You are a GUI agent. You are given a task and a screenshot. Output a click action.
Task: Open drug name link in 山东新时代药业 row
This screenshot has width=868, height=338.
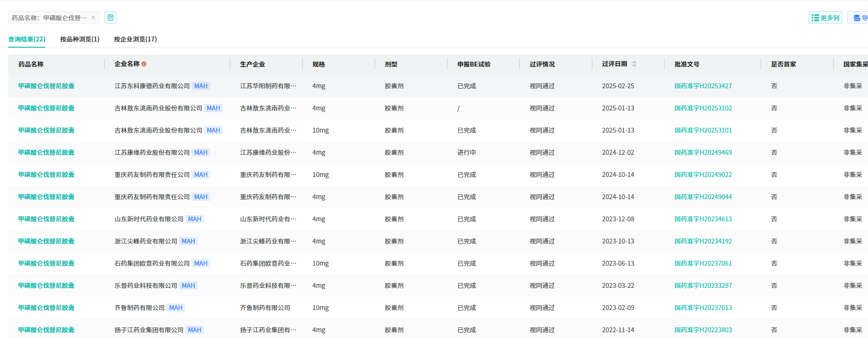[46, 219]
